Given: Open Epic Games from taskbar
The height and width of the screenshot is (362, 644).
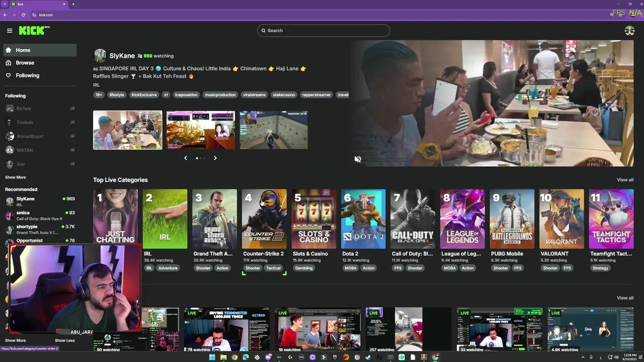Looking at the screenshot, I should pos(335,357).
